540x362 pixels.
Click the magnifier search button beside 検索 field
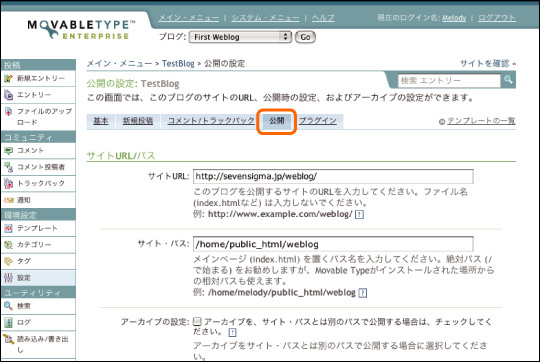(508, 80)
